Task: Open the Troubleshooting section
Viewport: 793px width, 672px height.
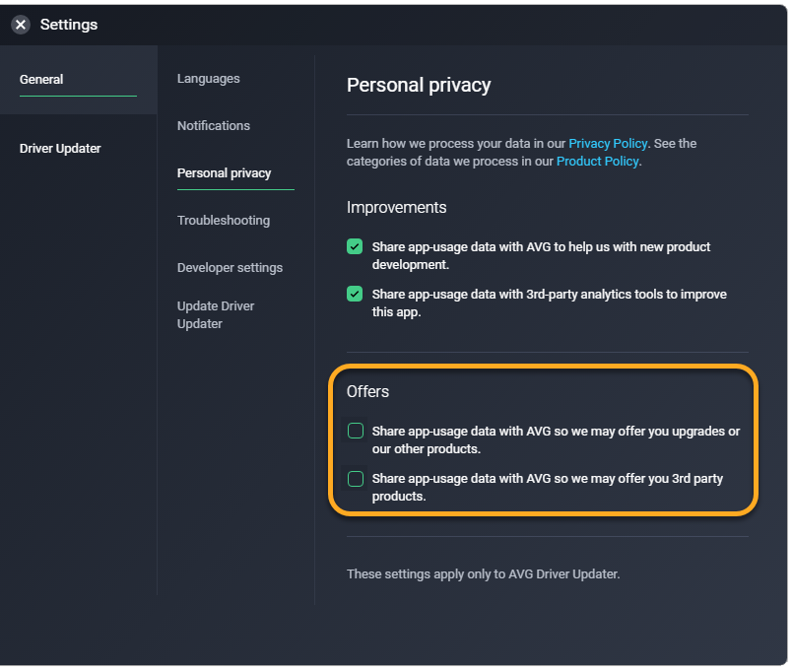Action: pyautogui.click(x=223, y=221)
